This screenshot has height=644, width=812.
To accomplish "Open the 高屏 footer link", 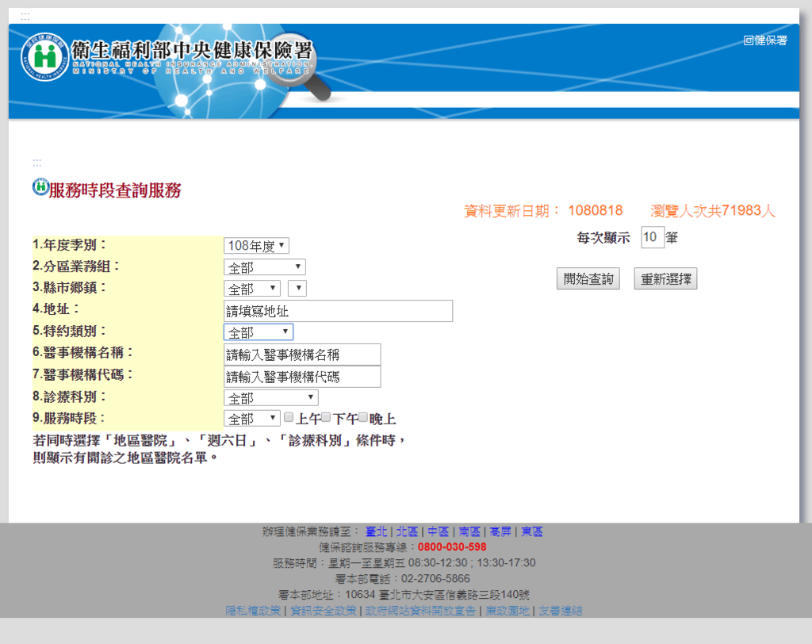I will pyautogui.click(x=500, y=531).
